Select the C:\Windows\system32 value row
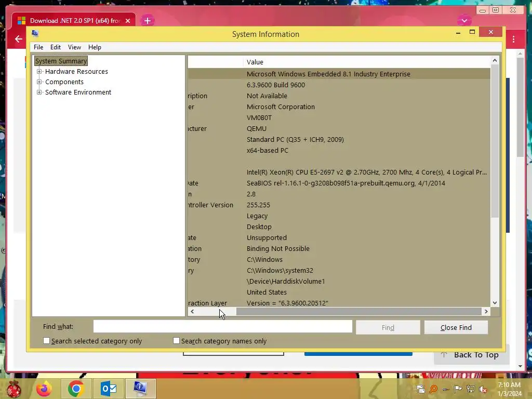532x399 pixels. [x=339, y=270]
